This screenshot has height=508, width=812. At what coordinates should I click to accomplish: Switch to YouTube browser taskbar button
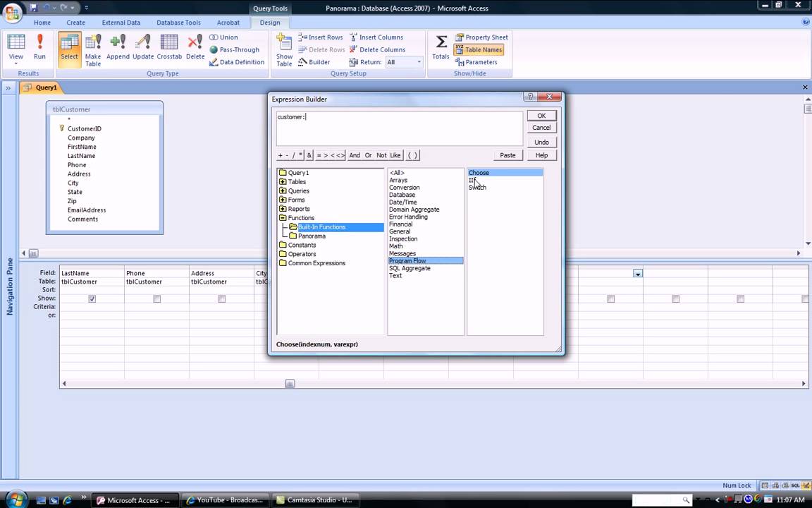tap(226, 500)
